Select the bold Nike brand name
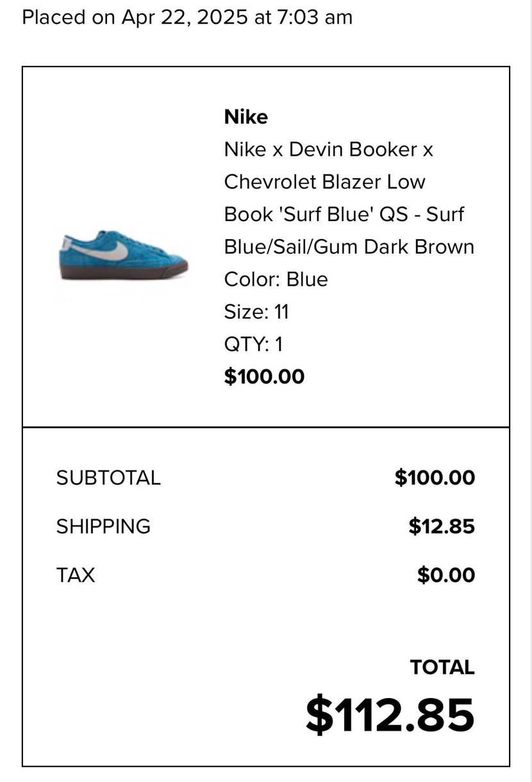Screen dimensions: 532x782 [x=245, y=117]
